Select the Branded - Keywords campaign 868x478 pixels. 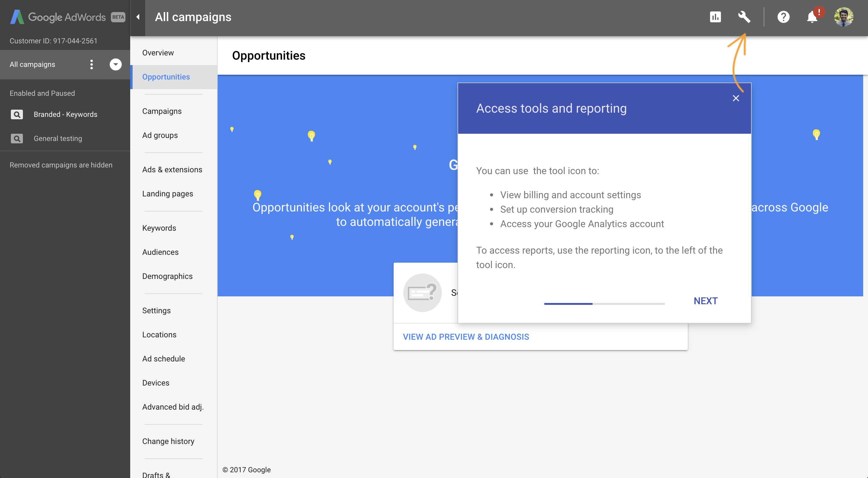point(65,114)
